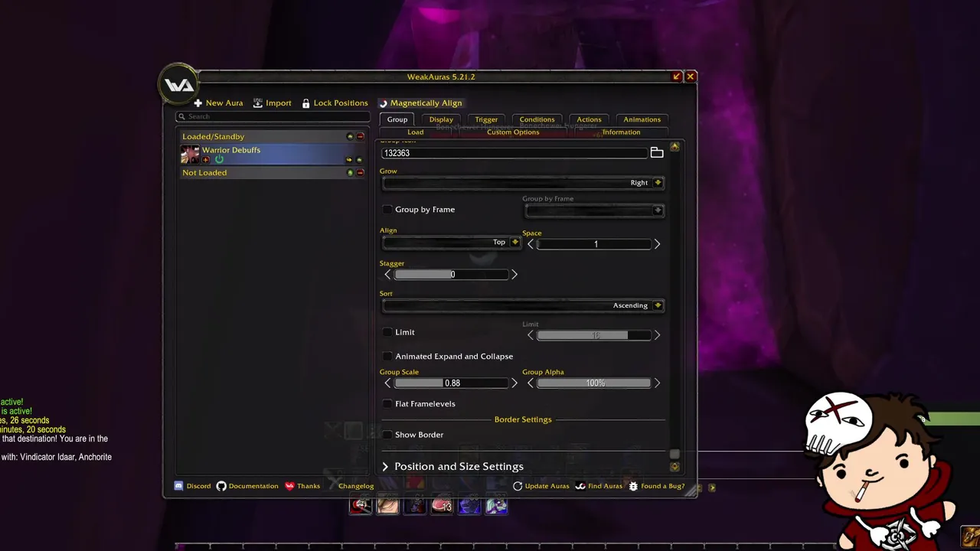The width and height of the screenshot is (980, 551).
Task: Click the action bar icon showing 13
Action: [442, 505]
